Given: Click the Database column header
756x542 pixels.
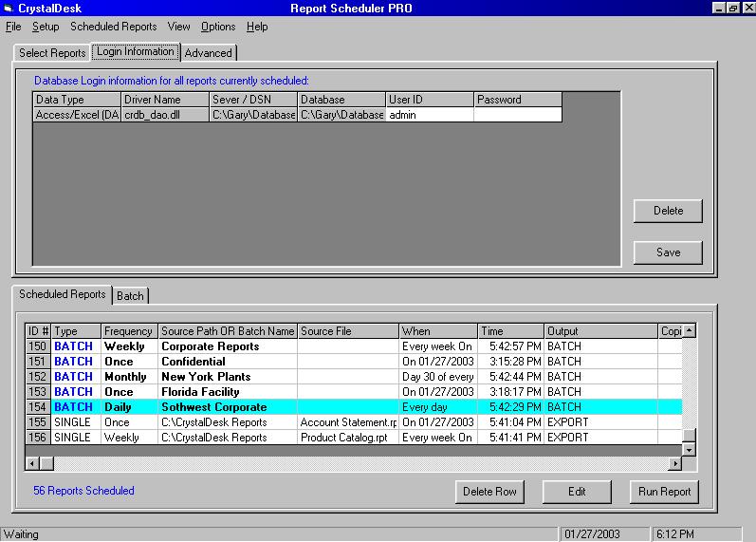Looking at the screenshot, I should (341, 100).
